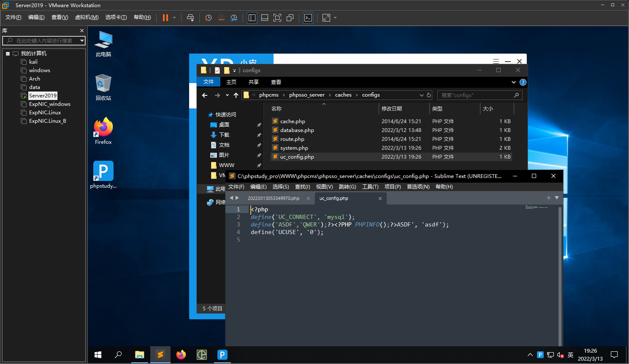Toggle unity mode button in toolbar
629x364 pixels.
point(290,18)
